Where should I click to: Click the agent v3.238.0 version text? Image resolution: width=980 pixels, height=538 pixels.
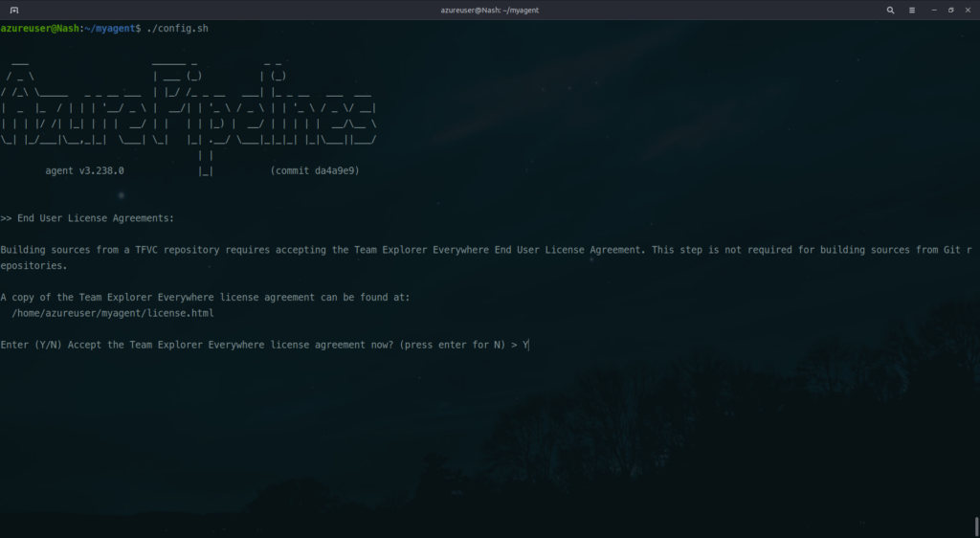[x=84, y=171]
